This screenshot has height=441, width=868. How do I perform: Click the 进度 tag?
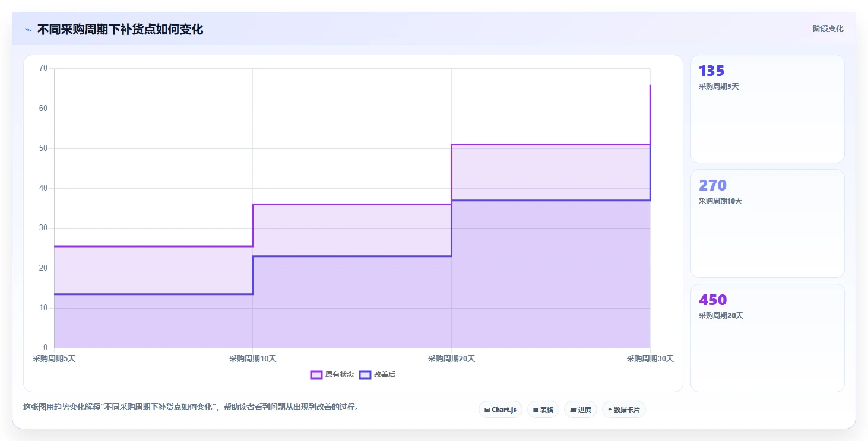point(581,410)
